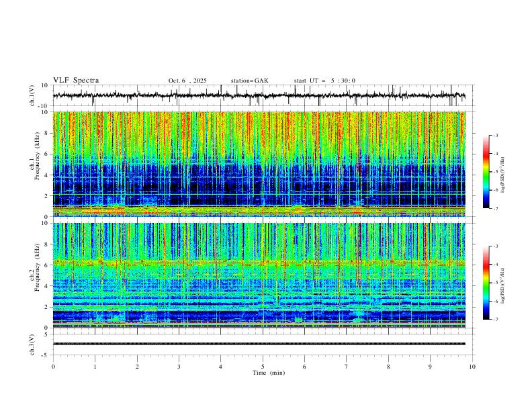Click the ch.2 spectrogram panel
The height and width of the screenshot is (411, 532).
(x=259, y=275)
